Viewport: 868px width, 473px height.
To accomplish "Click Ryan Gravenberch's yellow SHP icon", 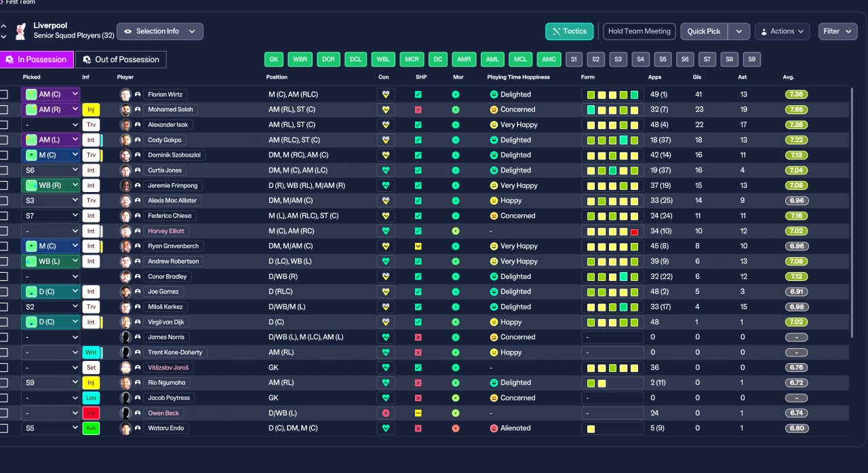I will coord(418,246).
